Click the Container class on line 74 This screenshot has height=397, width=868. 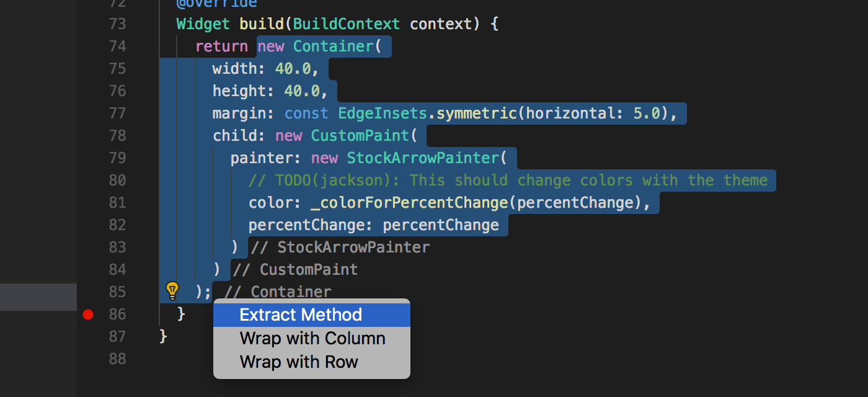[x=333, y=47]
